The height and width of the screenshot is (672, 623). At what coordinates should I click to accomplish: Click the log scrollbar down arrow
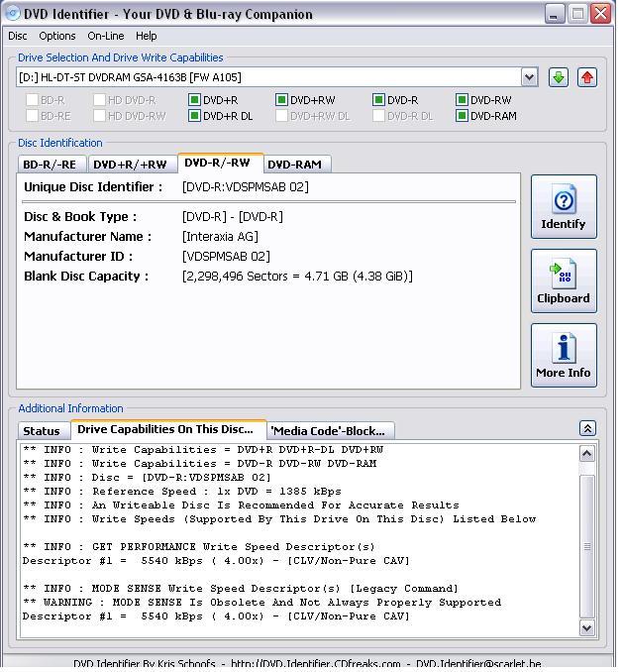[x=586, y=628]
